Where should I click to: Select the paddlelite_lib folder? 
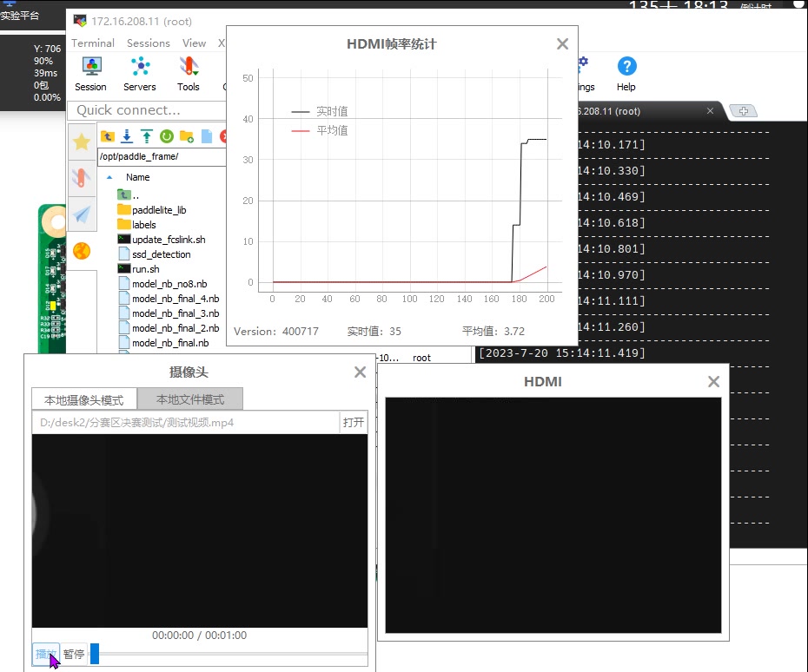coord(158,210)
